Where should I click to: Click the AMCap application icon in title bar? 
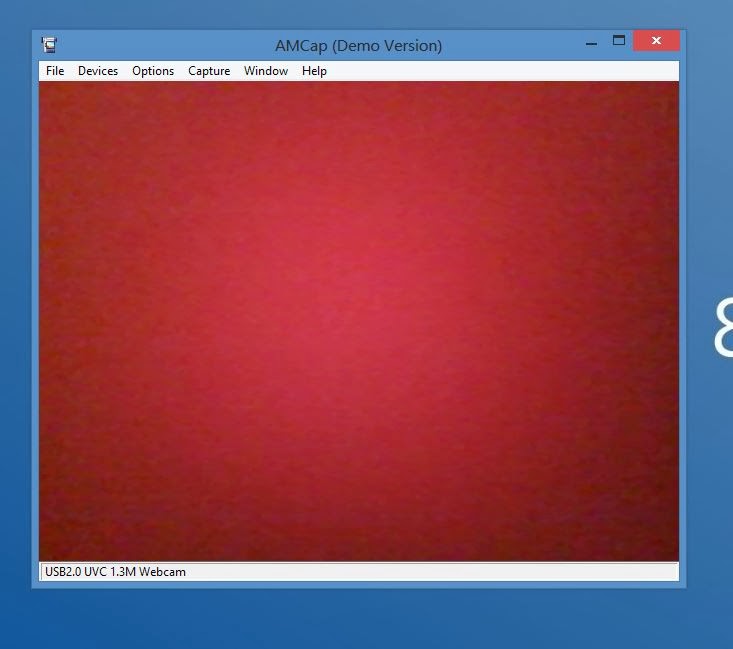pos(49,45)
